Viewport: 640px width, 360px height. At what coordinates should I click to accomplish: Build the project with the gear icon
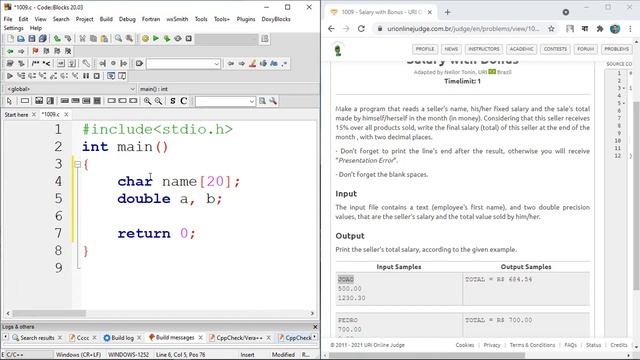pyautogui.click(x=145, y=38)
